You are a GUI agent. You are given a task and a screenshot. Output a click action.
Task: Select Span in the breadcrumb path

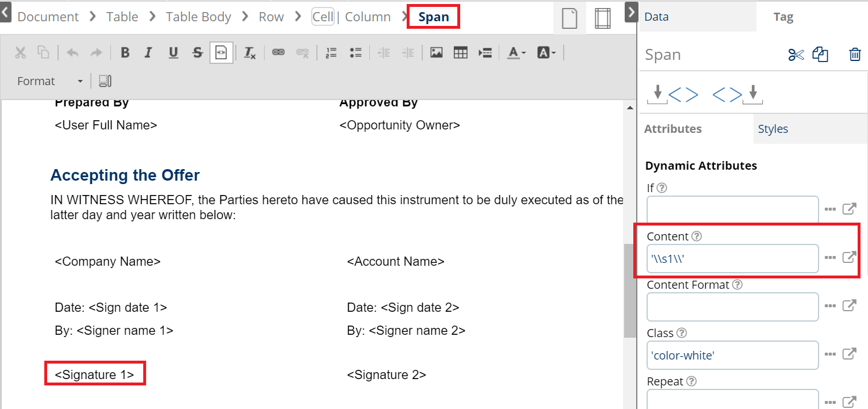pyautogui.click(x=433, y=17)
